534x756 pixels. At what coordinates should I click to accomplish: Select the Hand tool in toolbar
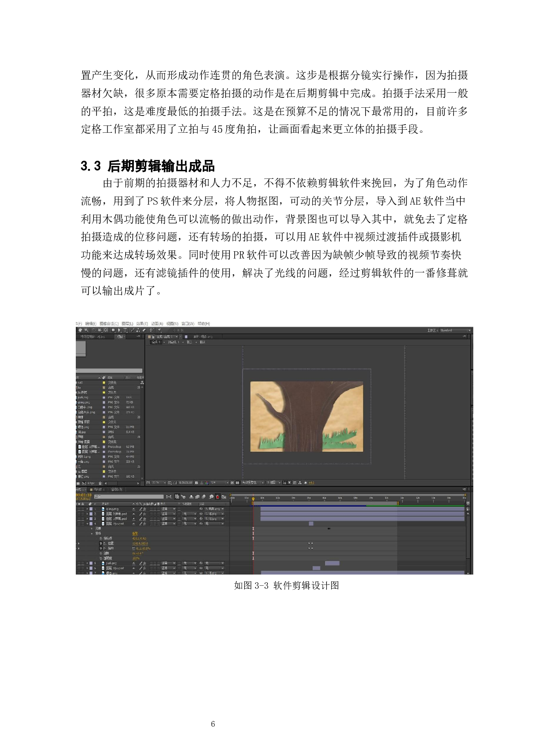click(x=80, y=330)
